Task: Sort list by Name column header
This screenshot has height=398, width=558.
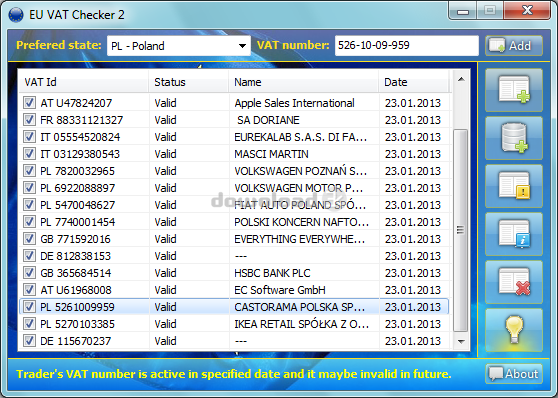Action: coord(304,82)
